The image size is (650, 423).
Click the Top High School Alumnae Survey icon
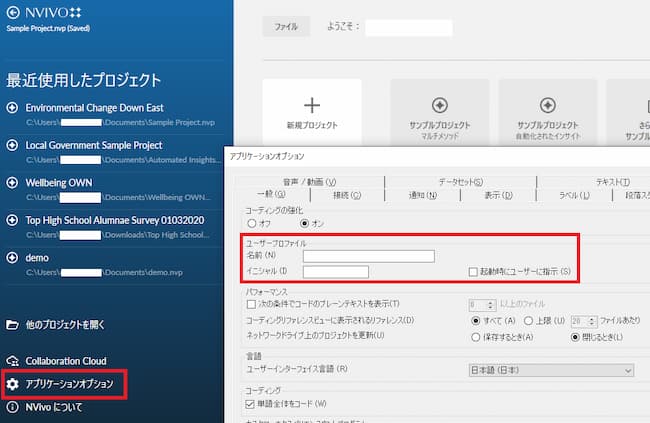coord(12,220)
